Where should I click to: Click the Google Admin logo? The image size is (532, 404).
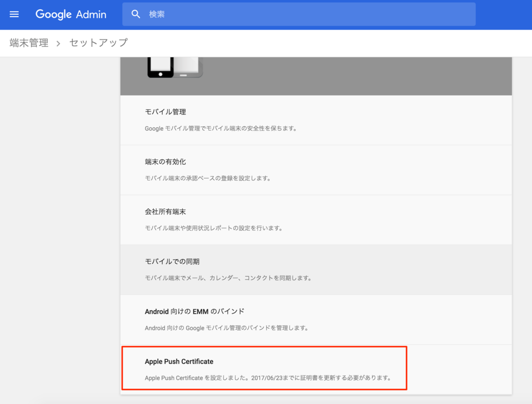point(71,14)
